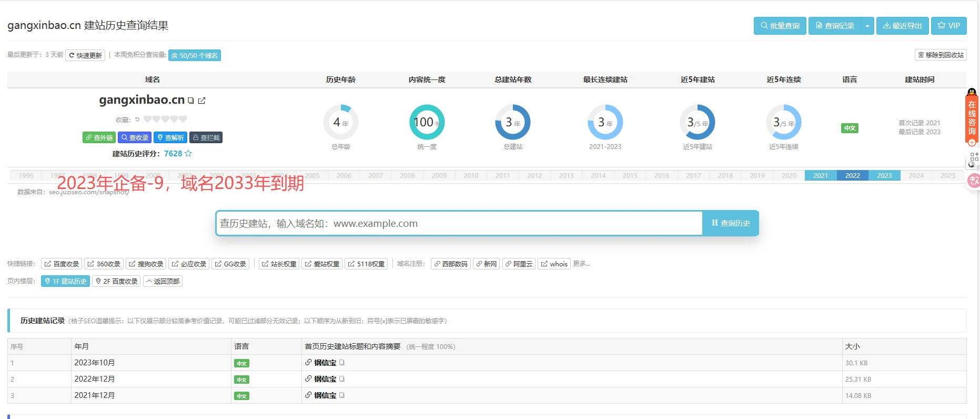Image resolution: width=980 pixels, height=419 pixels.
Task: Copy title icon in 2023年10月 row
Action: point(342,363)
